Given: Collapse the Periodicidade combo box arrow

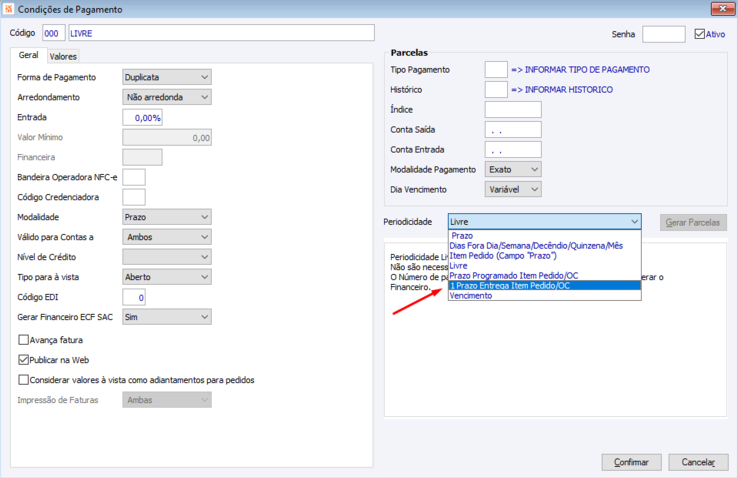Looking at the screenshot, I should tap(634, 222).
